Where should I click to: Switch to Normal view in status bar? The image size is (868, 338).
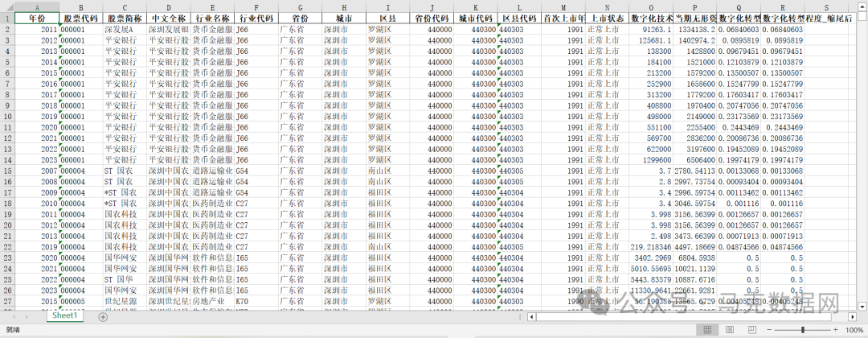[x=707, y=330]
